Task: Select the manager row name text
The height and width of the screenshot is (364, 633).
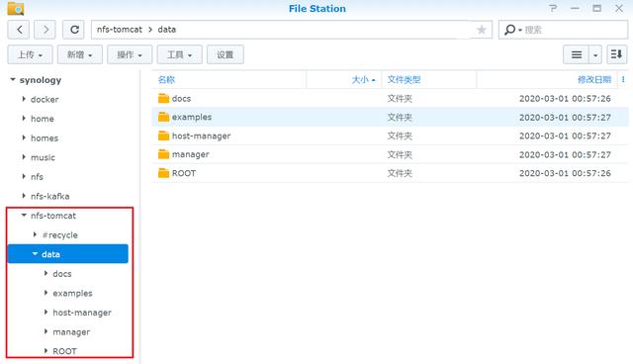Action: [x=191, y=154]
